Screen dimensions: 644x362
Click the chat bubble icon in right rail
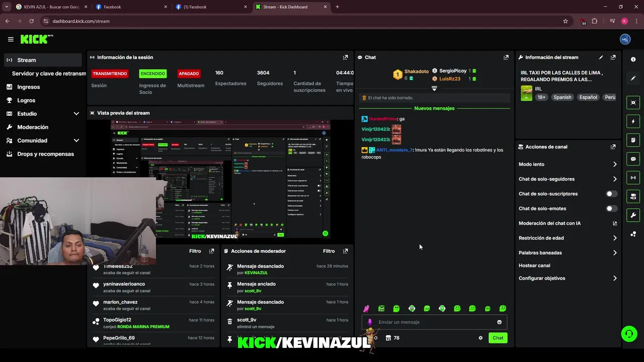[633, 159]
